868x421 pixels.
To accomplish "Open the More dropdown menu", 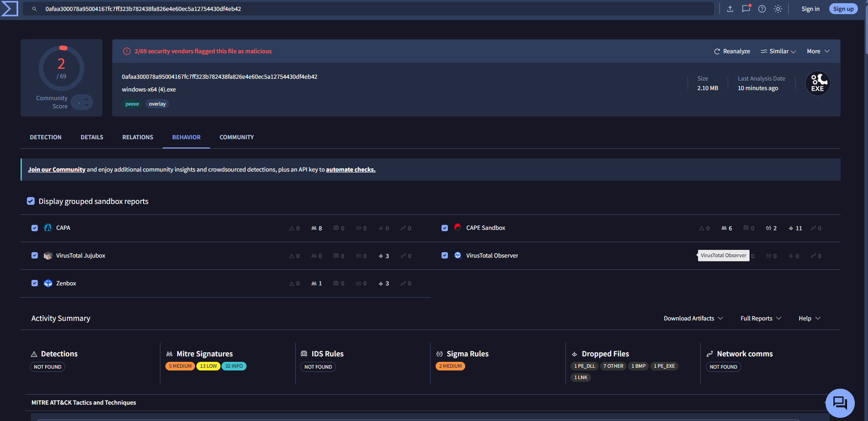I will pos(818,51).
